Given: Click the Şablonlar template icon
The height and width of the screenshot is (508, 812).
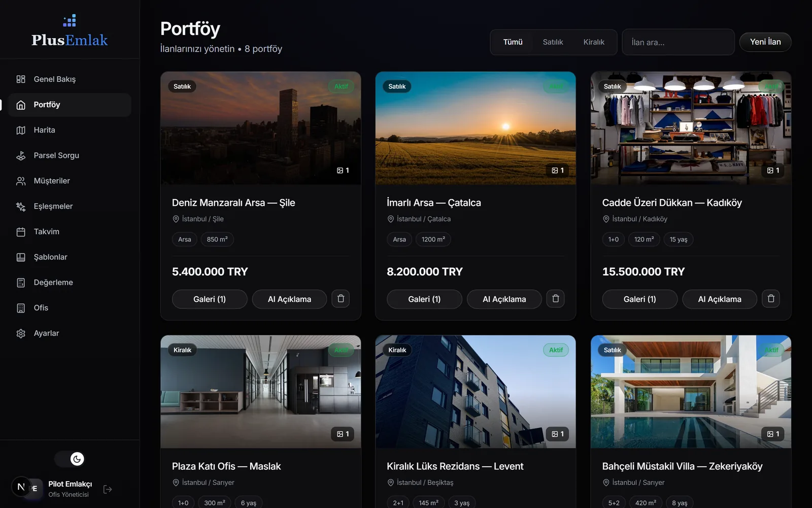Looking at the screenshot, I should click(21, 257).
